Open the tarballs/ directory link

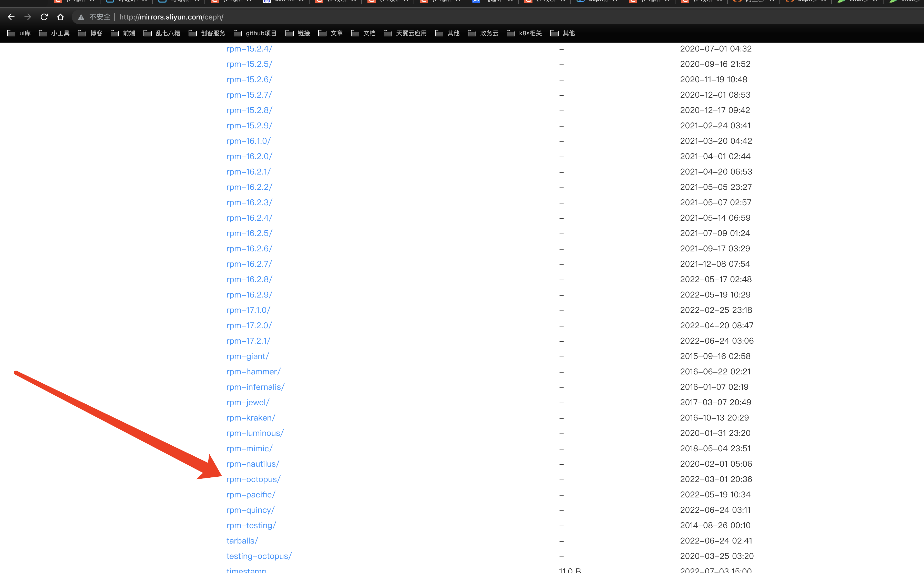pyautogui.click(x=242, y=541)
